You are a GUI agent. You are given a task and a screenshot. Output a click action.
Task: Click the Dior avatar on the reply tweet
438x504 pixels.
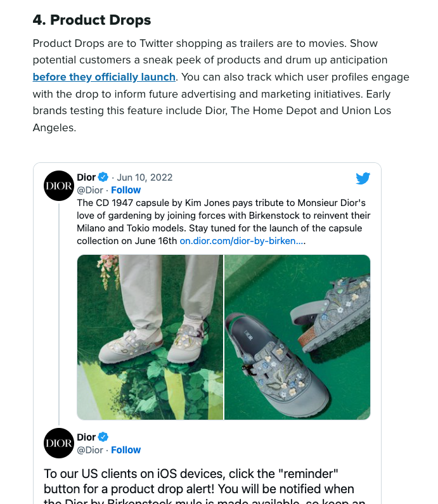point(59,443)
